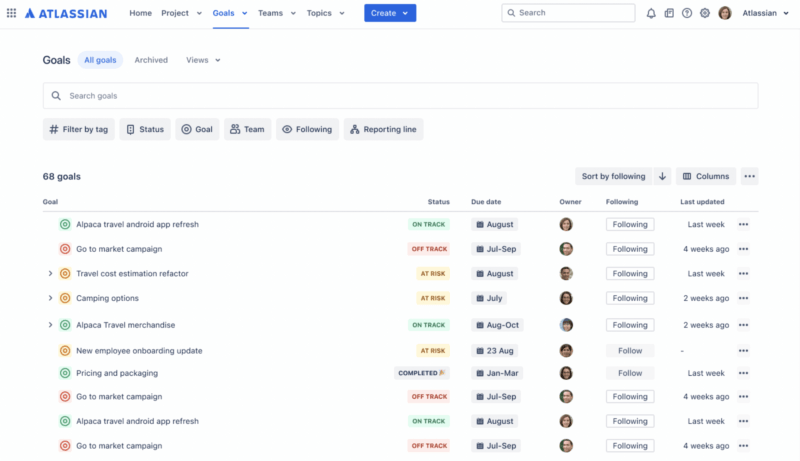The height and width of the screenshot is (461, 800).
Task: Open the Camping options goal title
Action: pyautogui.click(x=107, y=298)
